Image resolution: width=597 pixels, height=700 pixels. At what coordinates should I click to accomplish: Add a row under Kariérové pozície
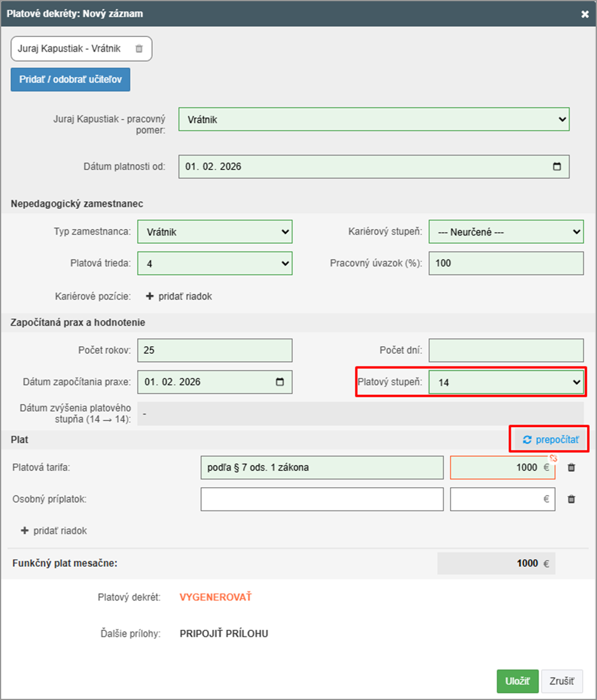(179, 297)
